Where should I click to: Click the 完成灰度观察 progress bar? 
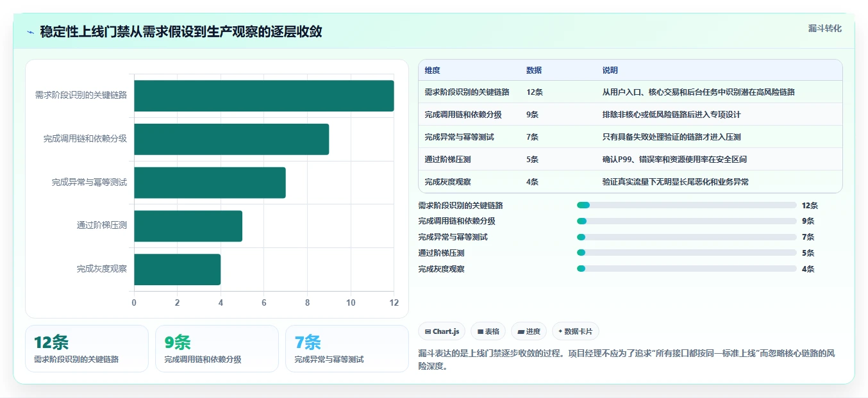687,269
